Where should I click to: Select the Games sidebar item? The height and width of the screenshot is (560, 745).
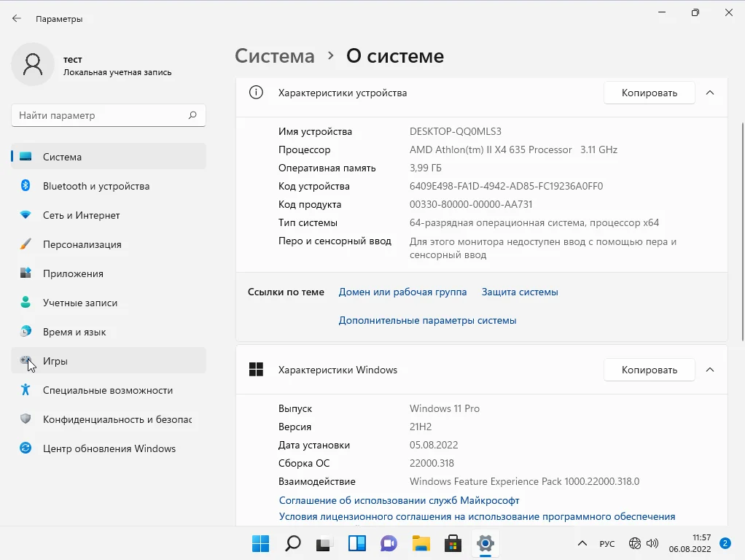109,361
